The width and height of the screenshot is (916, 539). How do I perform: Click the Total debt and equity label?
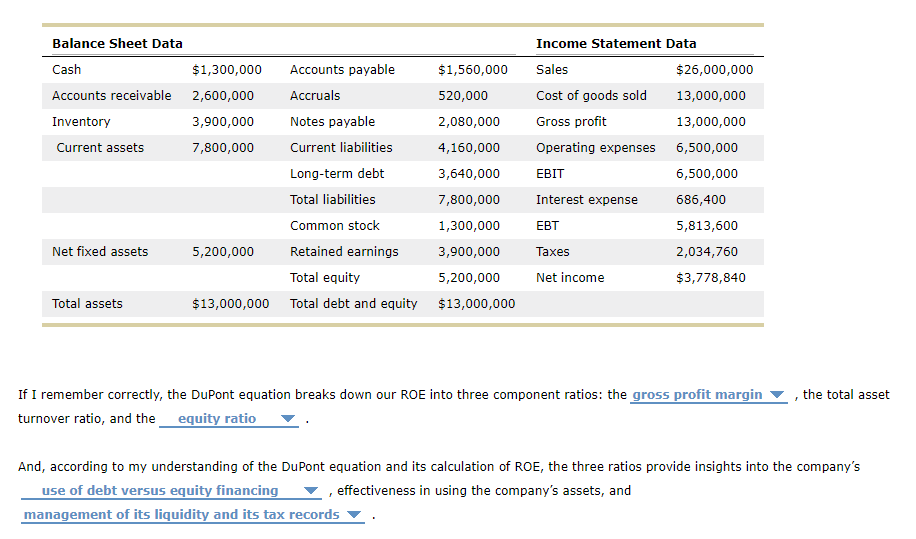coord(353,304)
